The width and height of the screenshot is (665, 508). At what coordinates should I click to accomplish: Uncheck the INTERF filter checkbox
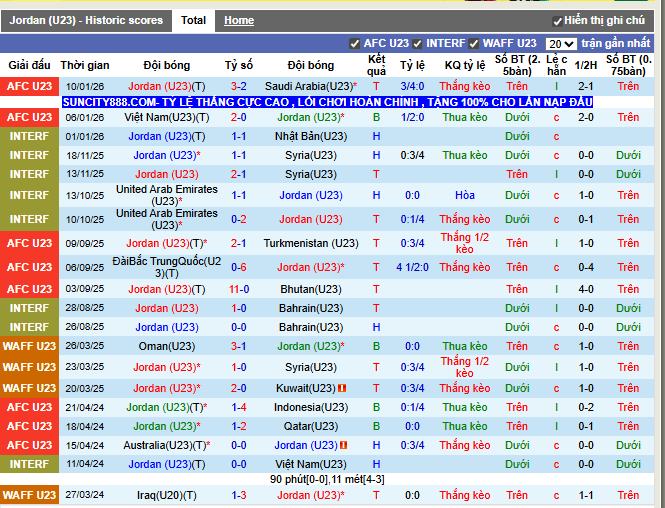point(417,44)
